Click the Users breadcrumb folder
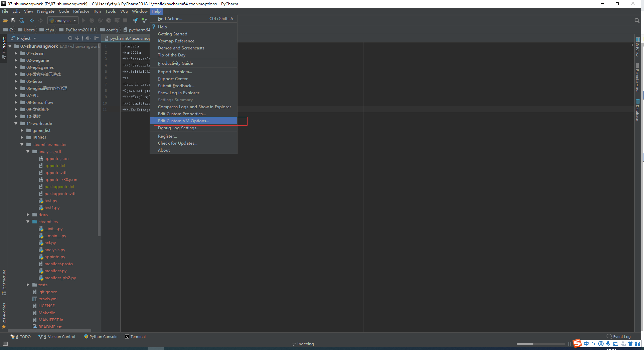 (26, 30)
